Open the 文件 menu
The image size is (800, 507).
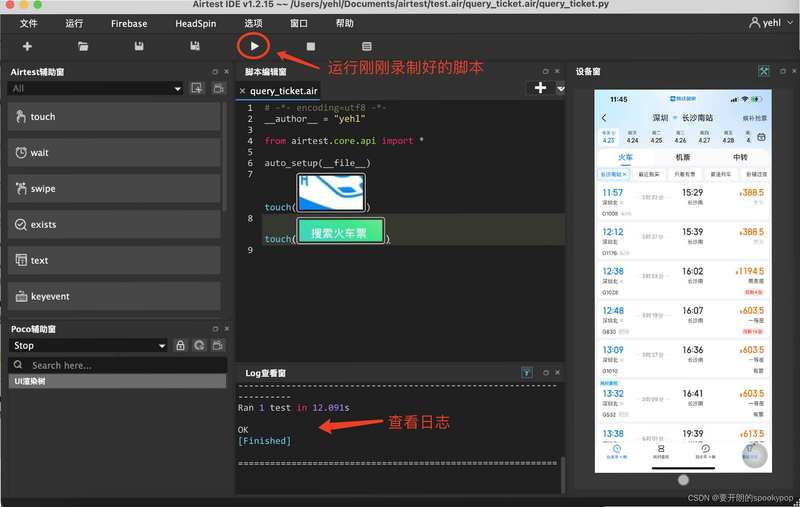pyautogui.click(x=29, y=23)
